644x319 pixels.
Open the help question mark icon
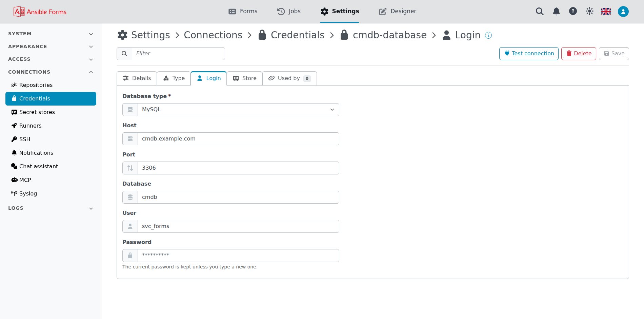click(573, 11)
